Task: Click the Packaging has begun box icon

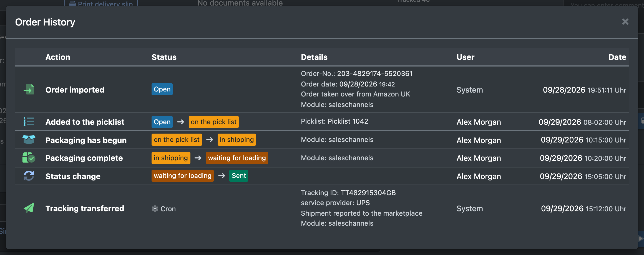Action: click(x=29, y=140)
